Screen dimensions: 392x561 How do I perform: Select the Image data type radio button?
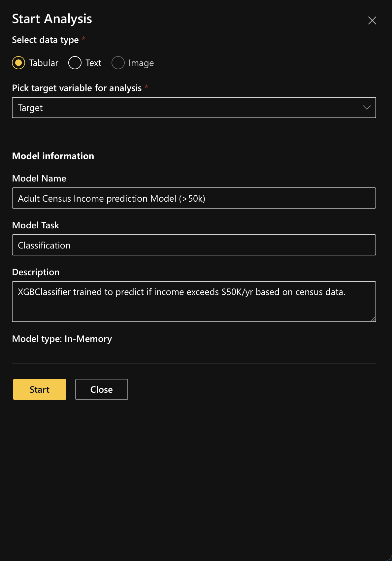[118, 63]
